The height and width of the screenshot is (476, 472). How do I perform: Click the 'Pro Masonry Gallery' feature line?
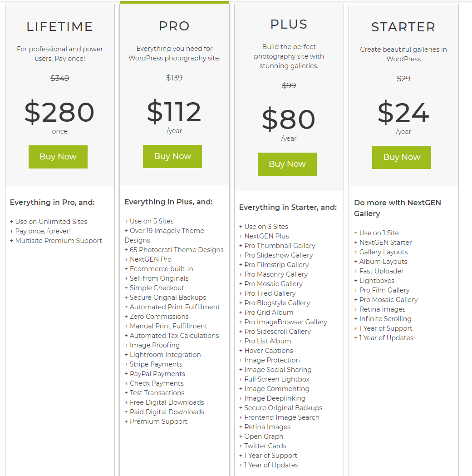[x=273, y=274]
